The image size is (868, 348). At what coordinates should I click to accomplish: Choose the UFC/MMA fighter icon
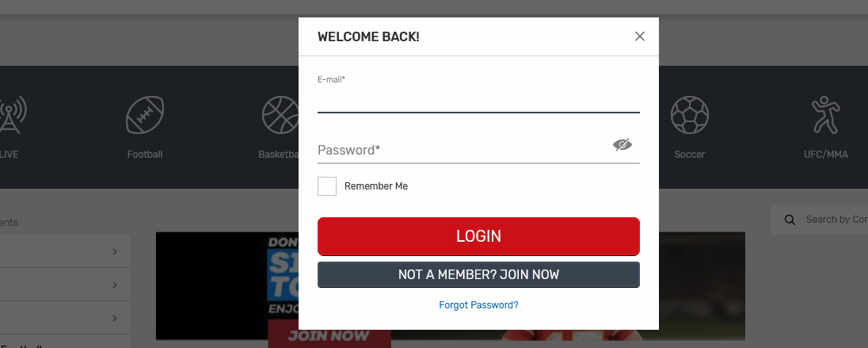pos(825,116)
